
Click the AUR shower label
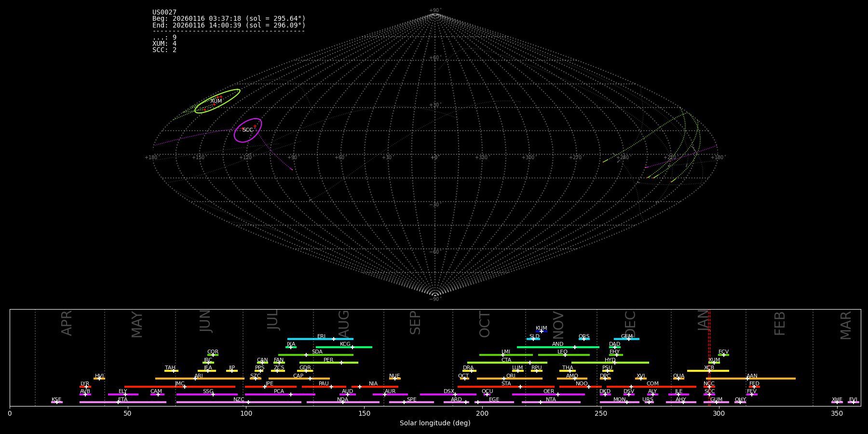(390, 392)
